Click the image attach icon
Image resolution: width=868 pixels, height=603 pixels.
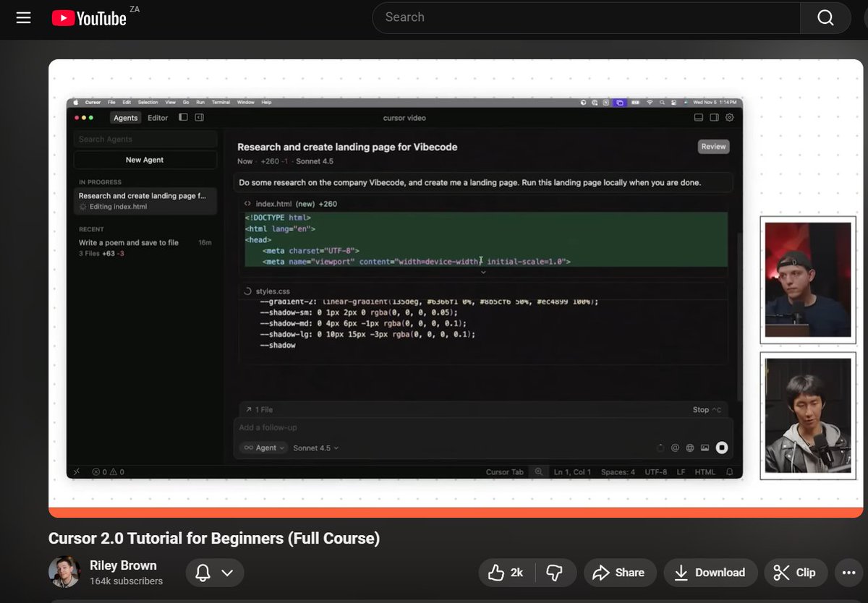[705, 448]
